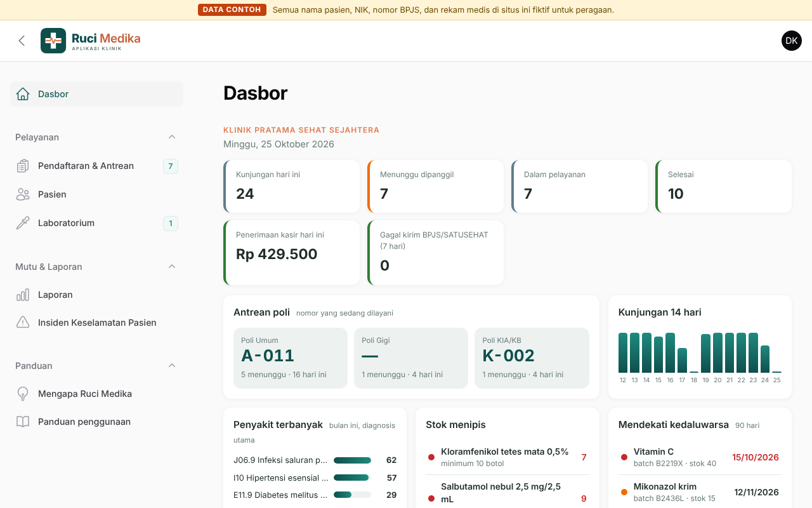Open the Selesai stat card

724,186
